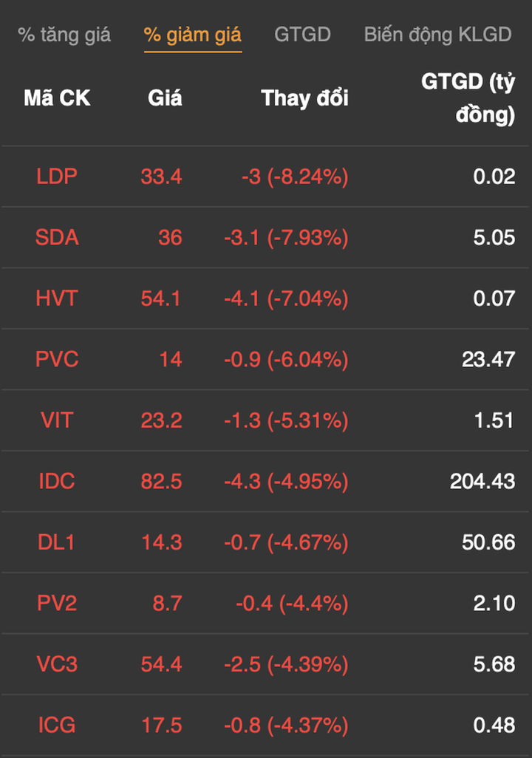This screenshot has height=758, width=532.
Task: Open the VC3 ticker
Action: [x=57, y=664]
